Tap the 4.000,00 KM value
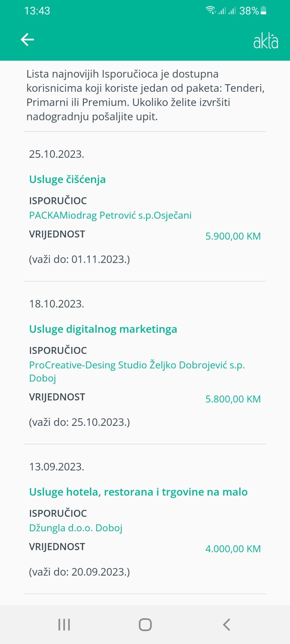The image size is (290, 644). coord(233,549)
